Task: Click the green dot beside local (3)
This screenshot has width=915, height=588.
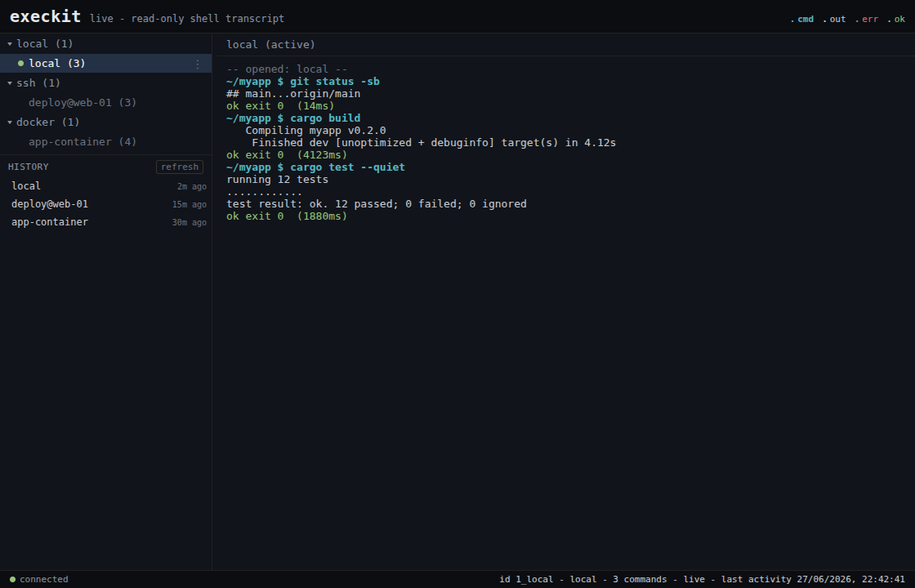Action: [x=21, y=63]
